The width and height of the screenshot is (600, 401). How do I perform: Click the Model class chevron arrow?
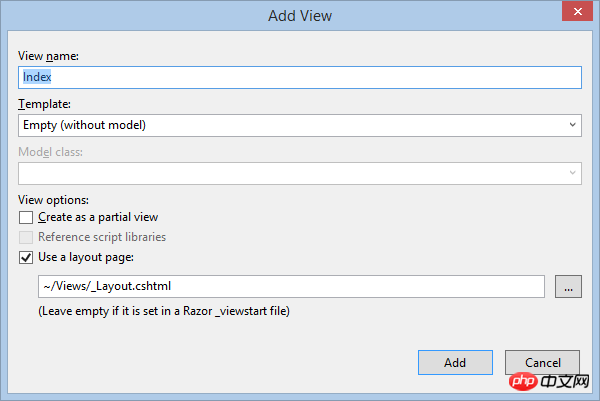(572, 173)
